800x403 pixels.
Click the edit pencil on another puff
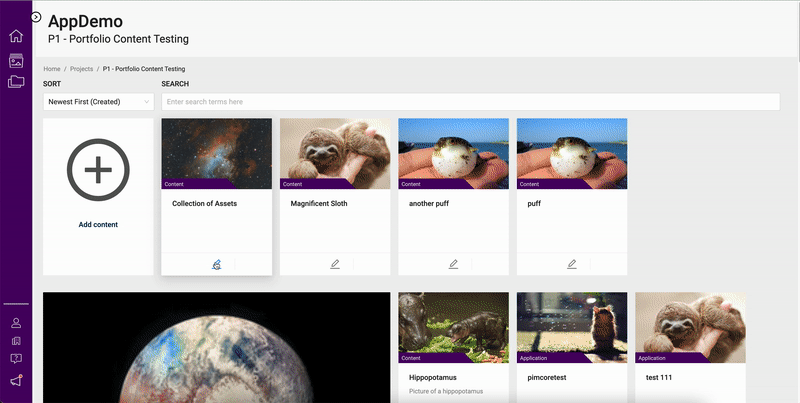453,264
